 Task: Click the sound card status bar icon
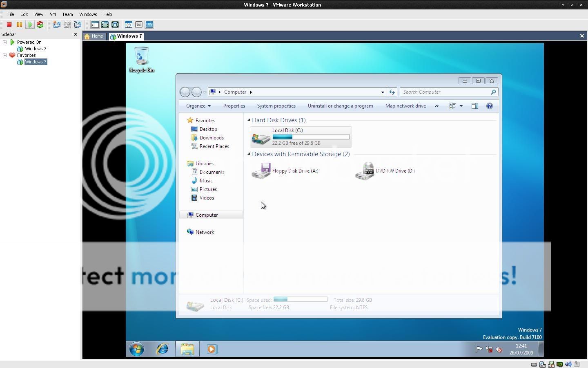coord(568,364)
